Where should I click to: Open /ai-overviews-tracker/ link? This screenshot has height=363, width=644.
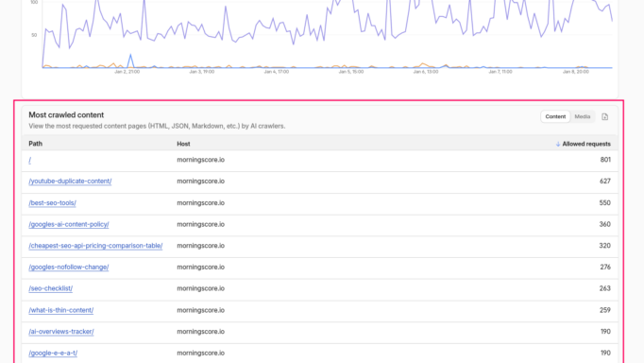pyautogui.click(x=61, y=332)
